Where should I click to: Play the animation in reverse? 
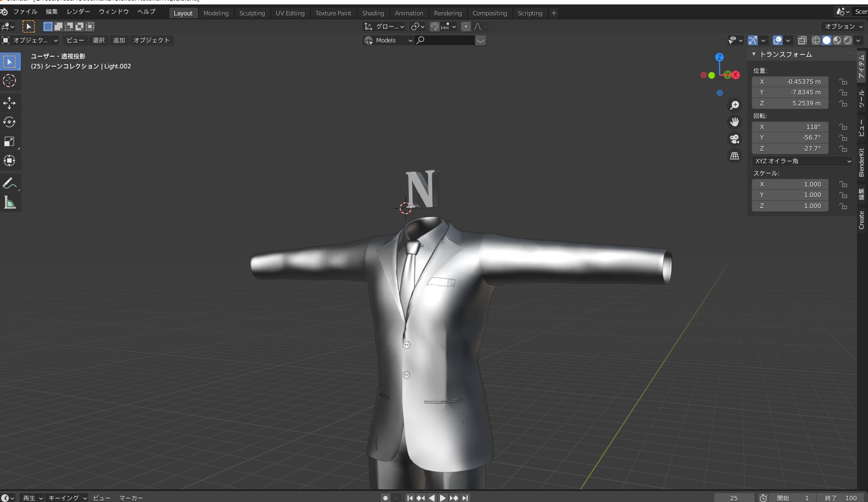[x=432, y=498]
